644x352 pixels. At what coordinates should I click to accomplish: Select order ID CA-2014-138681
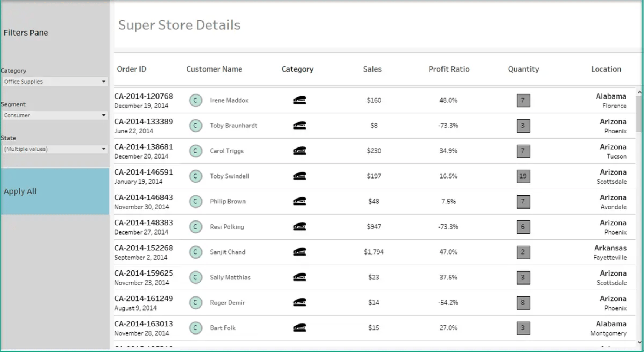[x=144, y=147]
